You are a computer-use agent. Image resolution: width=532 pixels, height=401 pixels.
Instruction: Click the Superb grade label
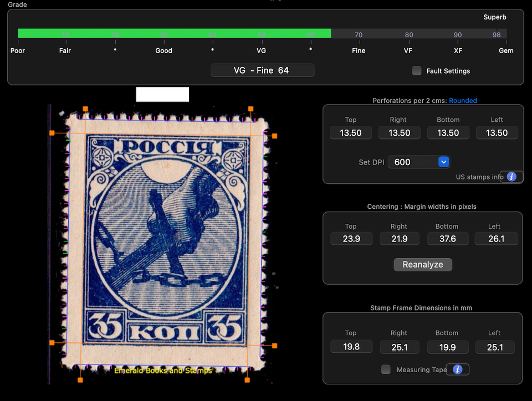(x=495, y=17)
